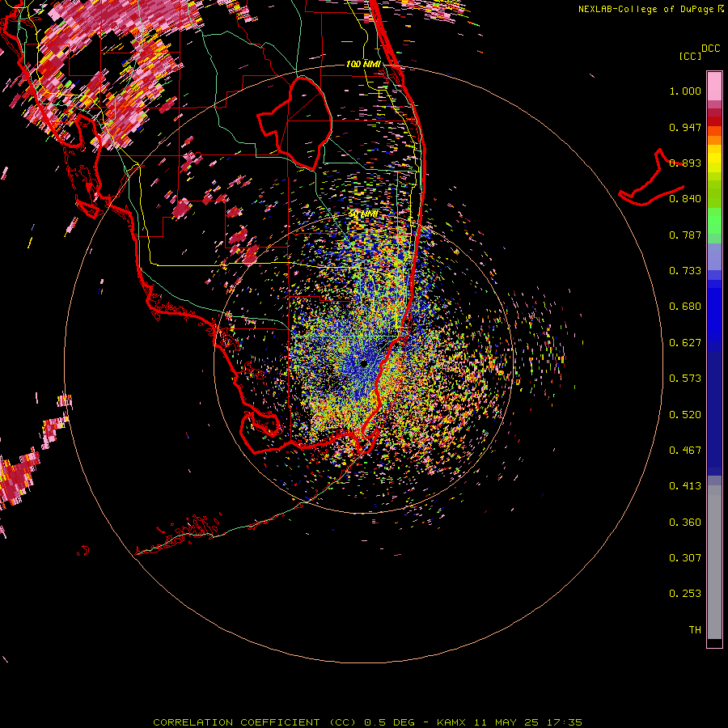728x728 pixels.
Task: Click the 0.467 scale value
Action: click(685, 451)
